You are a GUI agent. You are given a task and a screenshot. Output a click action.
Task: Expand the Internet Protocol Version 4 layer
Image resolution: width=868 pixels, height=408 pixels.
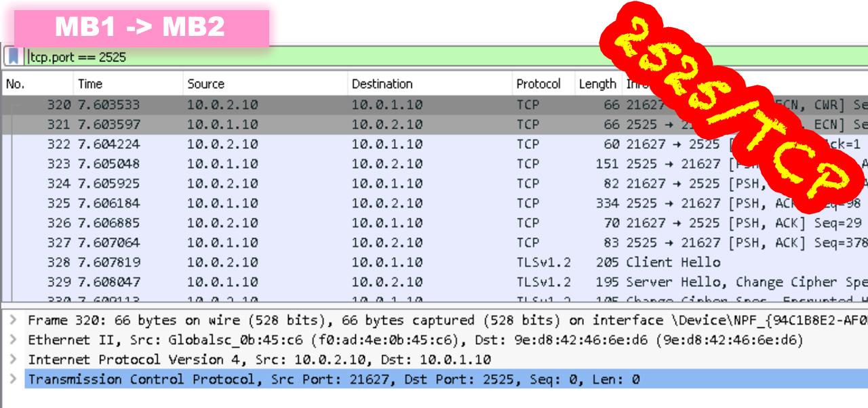(x=14, y=359)
